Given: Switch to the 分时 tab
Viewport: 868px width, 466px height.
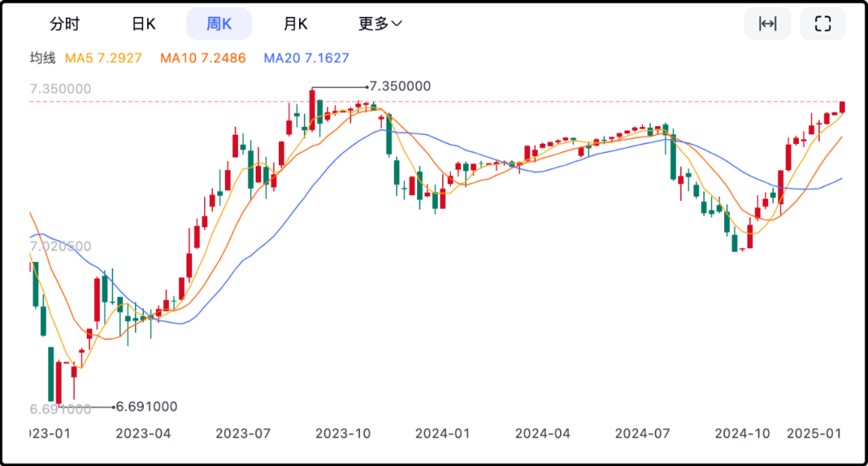Looking at the screenshot, I should (64, 24).
